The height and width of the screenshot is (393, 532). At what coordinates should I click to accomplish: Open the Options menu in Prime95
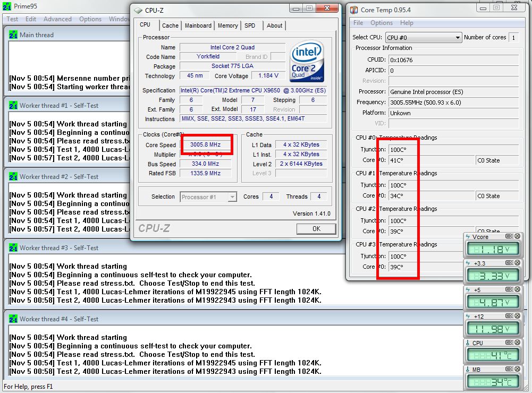coord(90,19)
